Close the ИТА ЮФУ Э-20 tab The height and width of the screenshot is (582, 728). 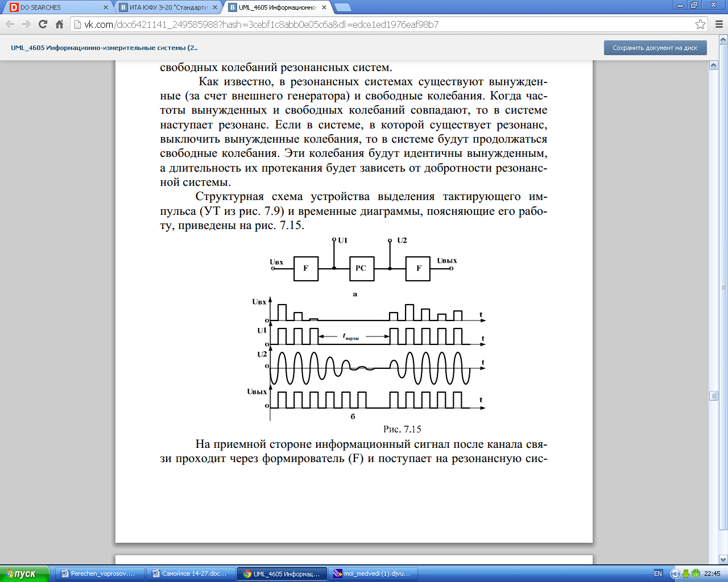click(215, 7)
